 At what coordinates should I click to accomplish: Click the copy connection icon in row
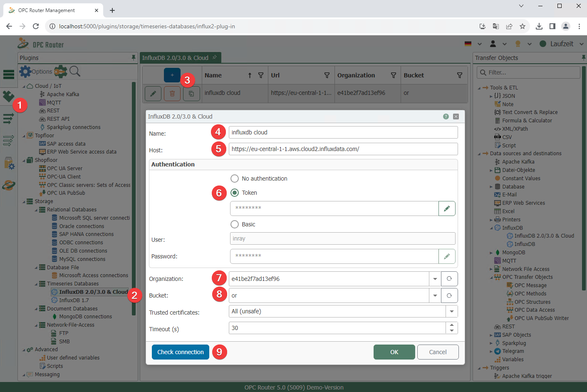[x=191, y=94]
